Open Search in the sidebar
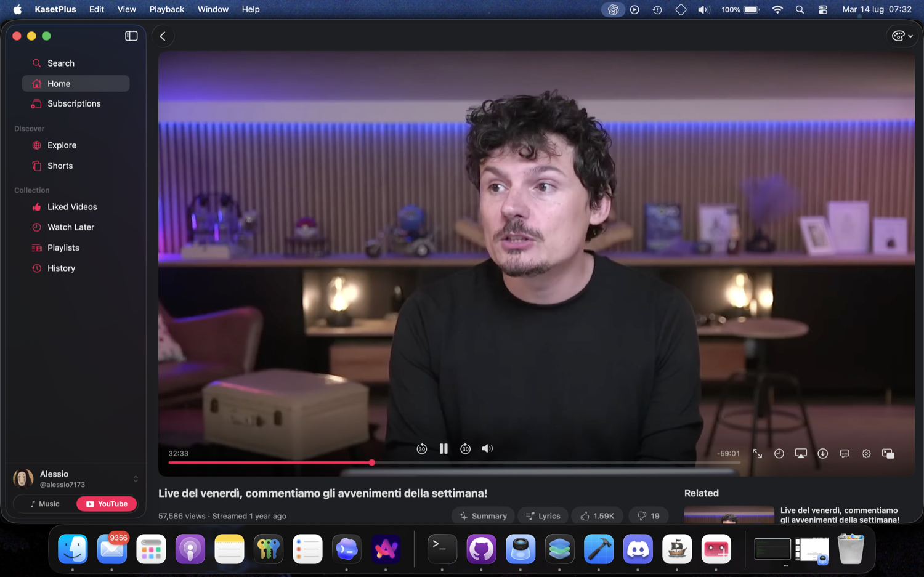This screenshot has width=924, height=577. point(76,63)
